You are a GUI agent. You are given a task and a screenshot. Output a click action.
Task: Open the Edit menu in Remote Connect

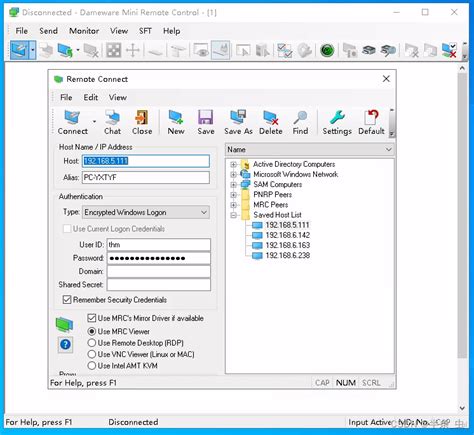91,97
